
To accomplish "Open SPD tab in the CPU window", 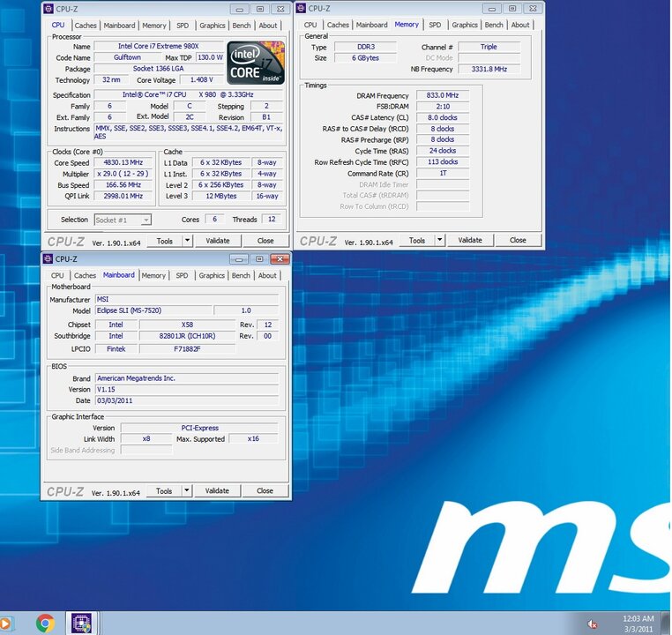I will coord(183,26).
